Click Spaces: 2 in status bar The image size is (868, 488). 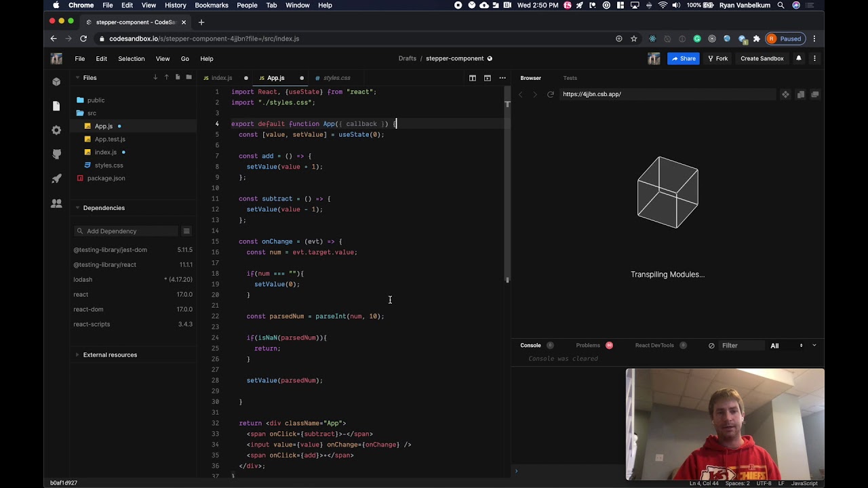coord(737,483)
